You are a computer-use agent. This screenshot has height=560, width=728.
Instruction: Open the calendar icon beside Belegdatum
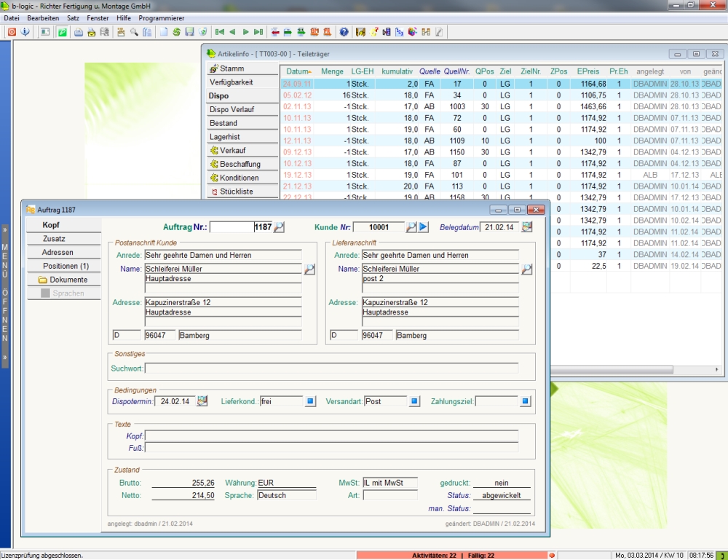[x=527, y=227]
